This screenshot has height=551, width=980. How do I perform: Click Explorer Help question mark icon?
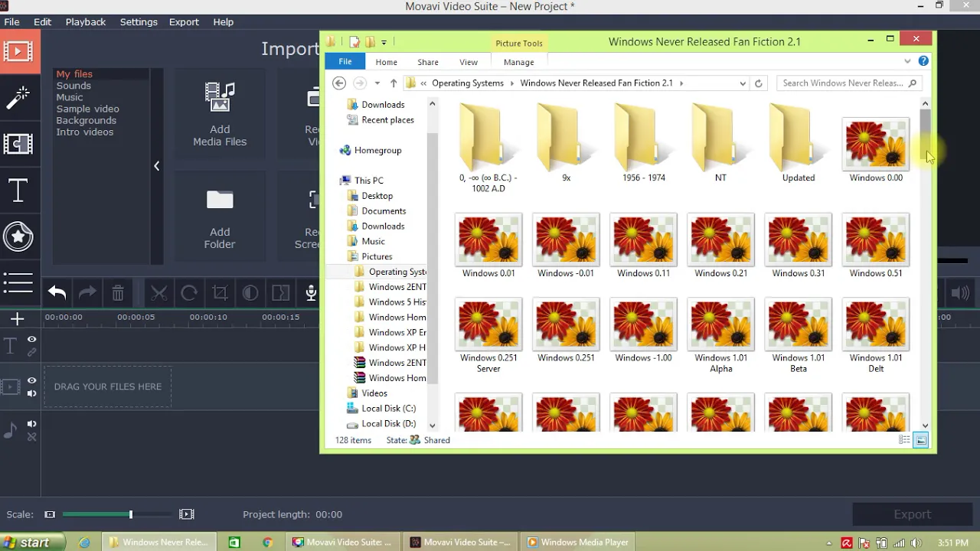pyautogui.click(x=923, y=61)
